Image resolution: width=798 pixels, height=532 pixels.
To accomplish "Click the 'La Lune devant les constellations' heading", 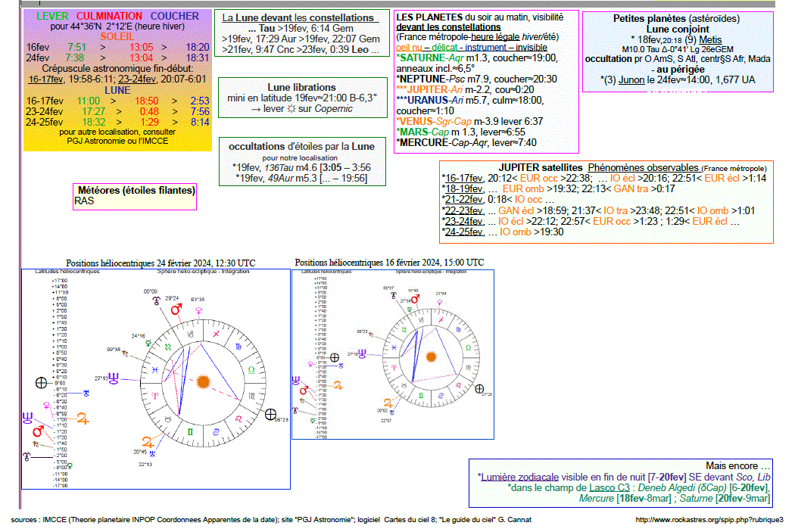I will pyautogui.click(x=301, y=18).
